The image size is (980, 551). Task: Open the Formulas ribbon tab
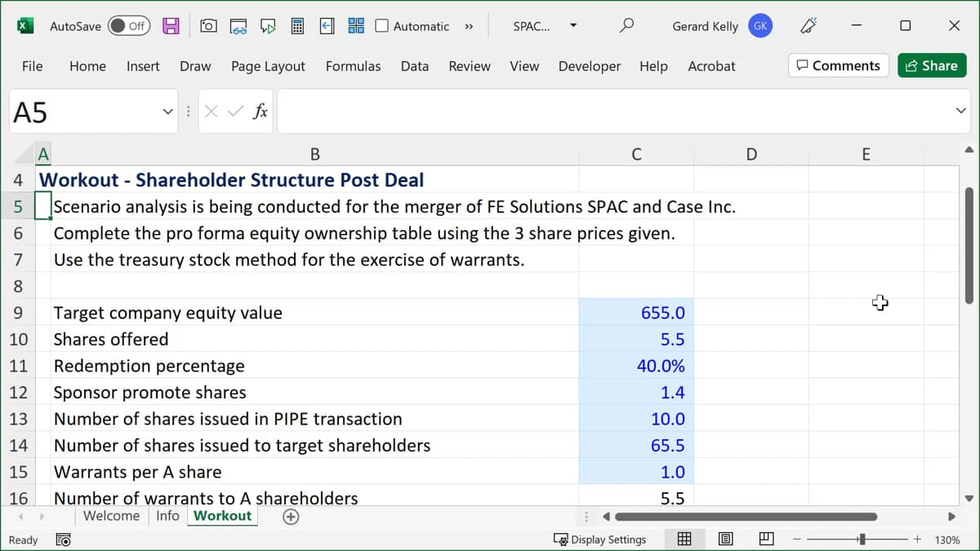coord(353,66)
